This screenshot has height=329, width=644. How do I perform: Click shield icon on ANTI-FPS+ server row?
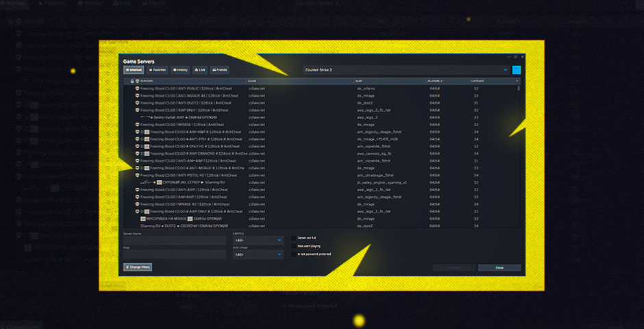point(137,139)
